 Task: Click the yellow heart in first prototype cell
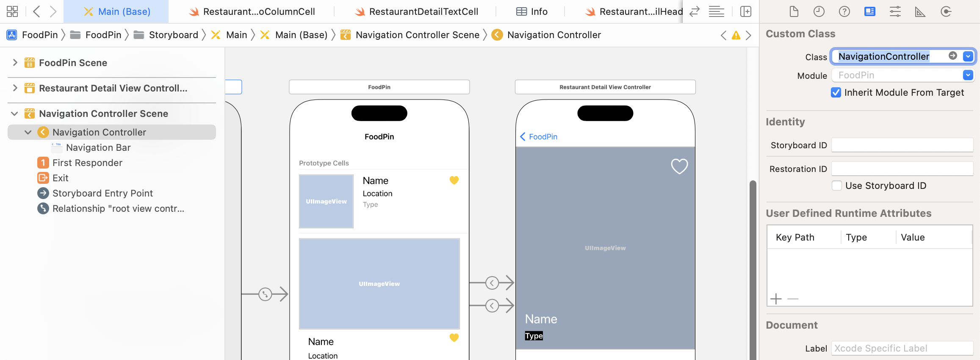(x=454, y=180)
